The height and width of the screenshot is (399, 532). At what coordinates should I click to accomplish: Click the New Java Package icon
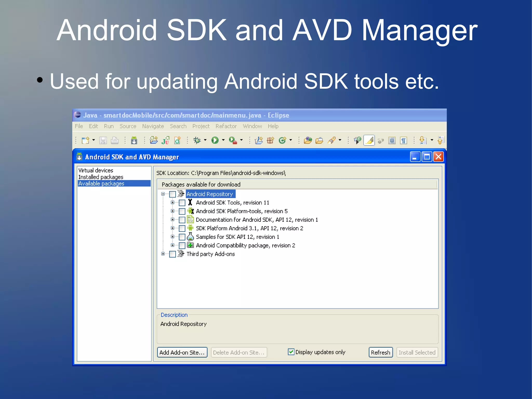pos(270,141)
